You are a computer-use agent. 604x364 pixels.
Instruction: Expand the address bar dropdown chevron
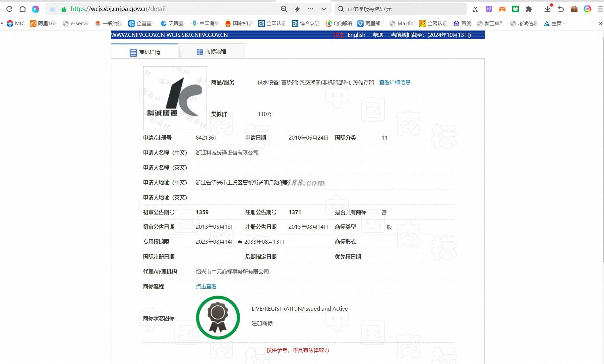click(324, 9)
